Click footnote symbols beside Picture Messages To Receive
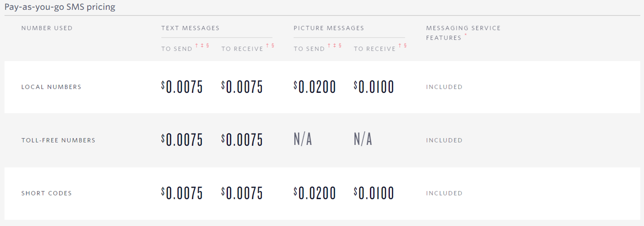Viewport: 644px width, 226px height. pyautogui.click(x=402, y=46)
